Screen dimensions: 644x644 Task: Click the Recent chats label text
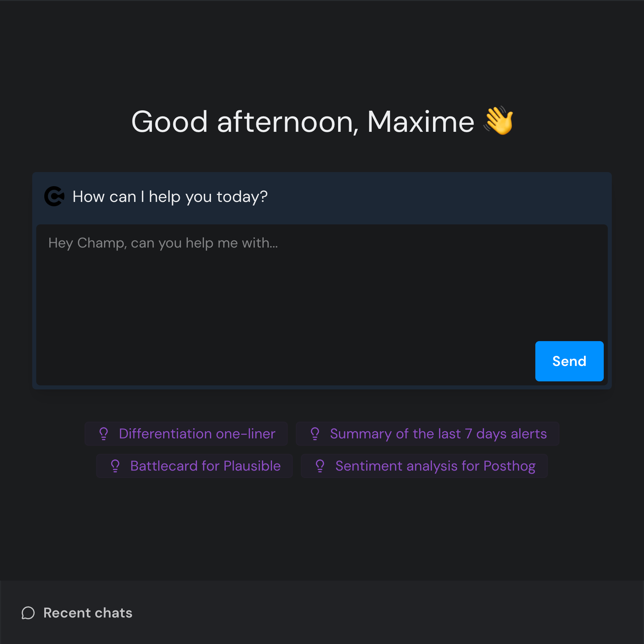[88, 613]
